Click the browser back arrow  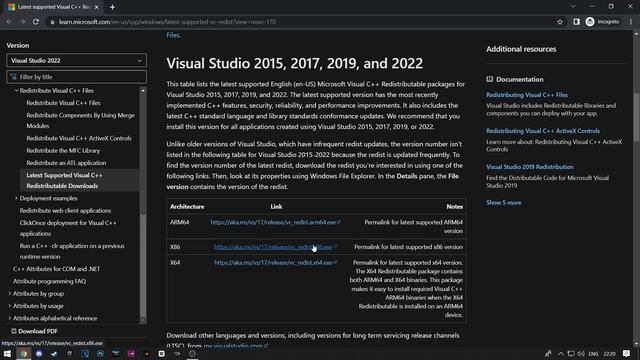9,22
